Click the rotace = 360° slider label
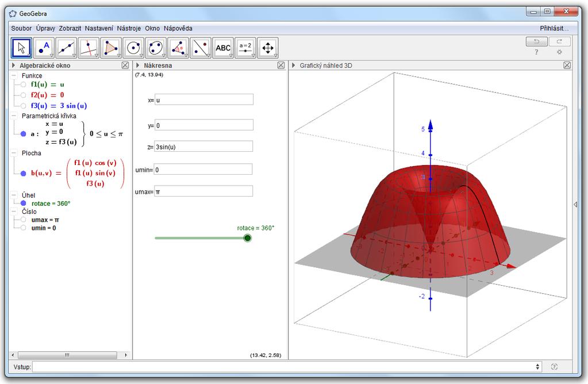The height and width of the screenshot is (384, 588). tap(255, 228)
